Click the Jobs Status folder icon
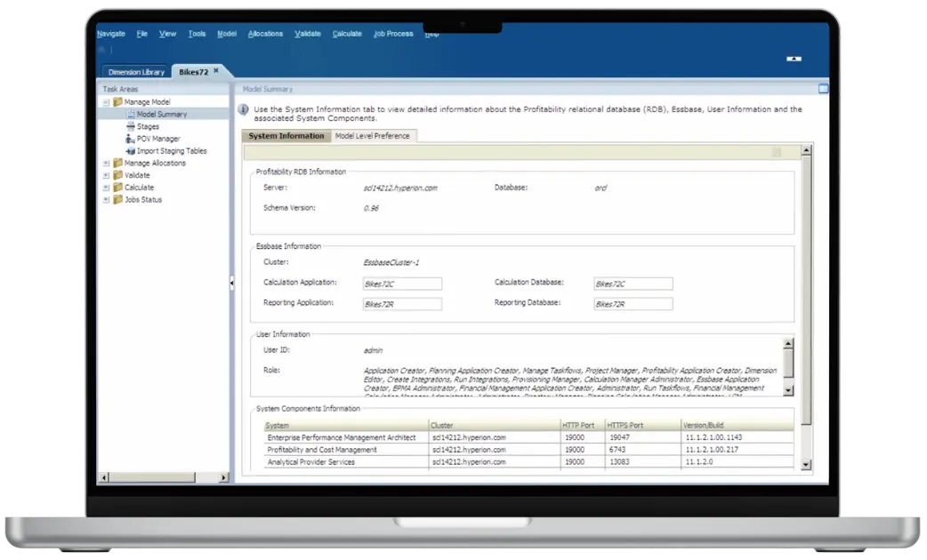The image size is (927, 560). [119, 199]
